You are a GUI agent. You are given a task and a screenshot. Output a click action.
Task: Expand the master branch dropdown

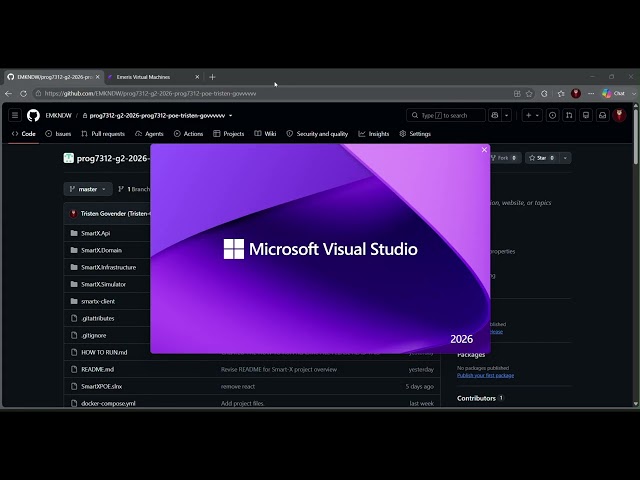pos(88,189)
